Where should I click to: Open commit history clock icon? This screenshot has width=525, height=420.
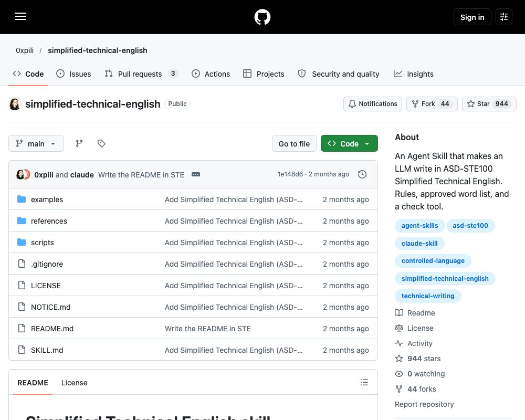click(362, 174)
